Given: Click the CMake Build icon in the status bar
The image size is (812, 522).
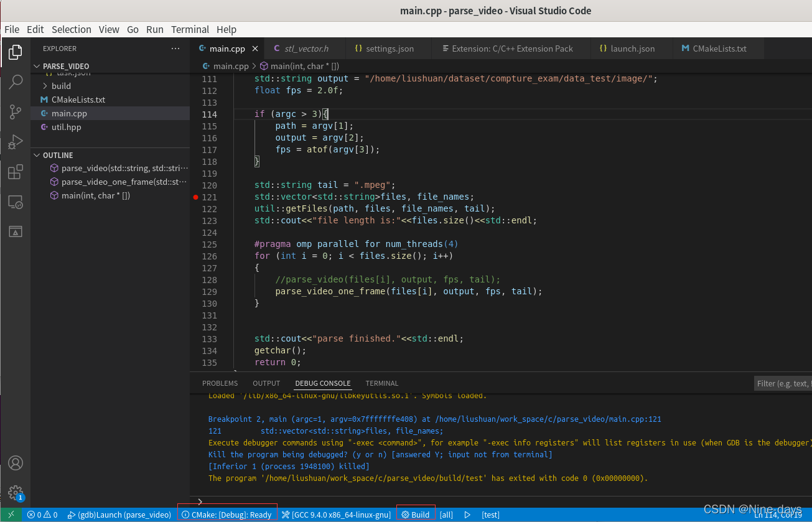Looking at the screenshot, I should coord(415,515).
